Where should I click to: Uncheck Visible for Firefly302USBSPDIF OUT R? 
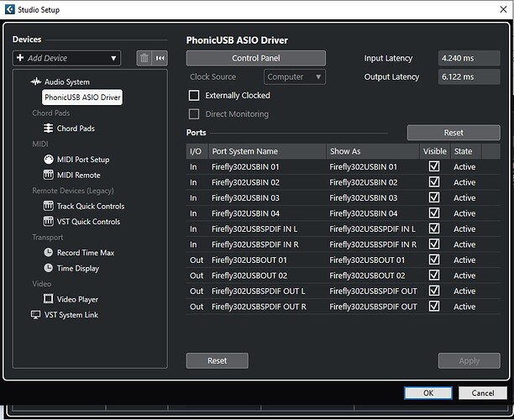(x=434, y=306)
